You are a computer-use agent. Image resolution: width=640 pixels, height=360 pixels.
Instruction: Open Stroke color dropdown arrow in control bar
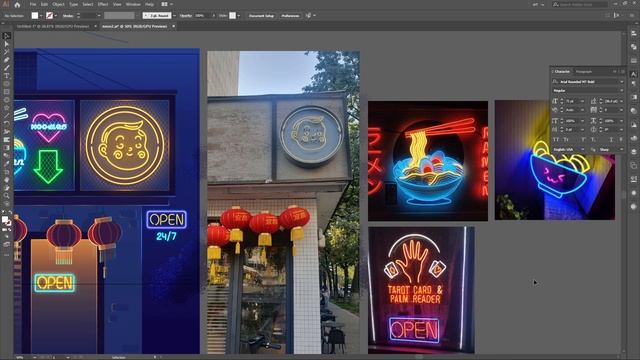point(56,16)
